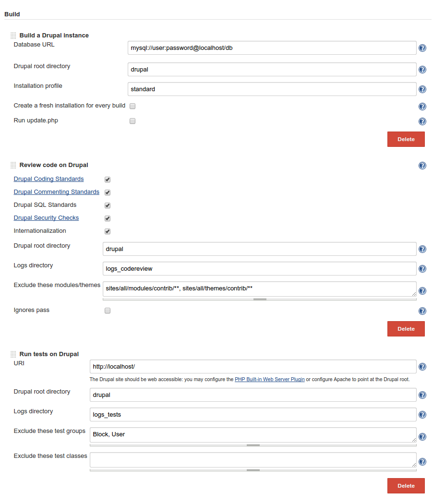
Task: Open help for Create a fresh installation option
Action: click(x=422, y=106)
